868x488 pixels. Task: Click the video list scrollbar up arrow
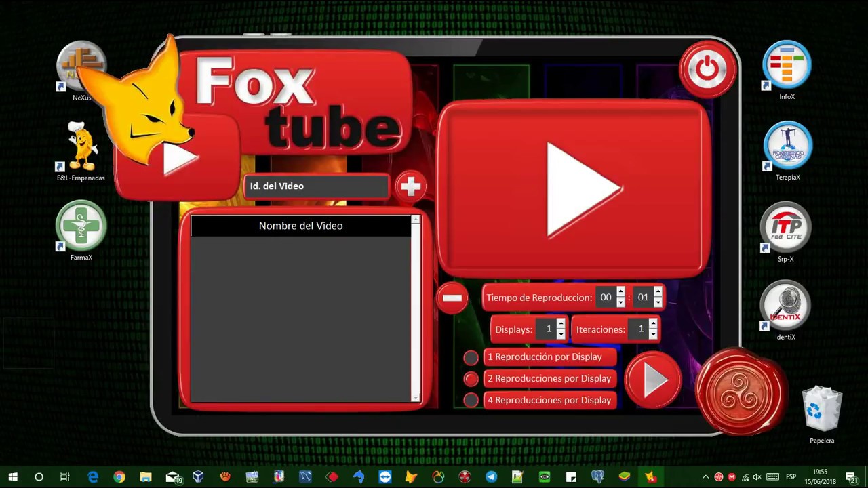click(x=416, y=220)
